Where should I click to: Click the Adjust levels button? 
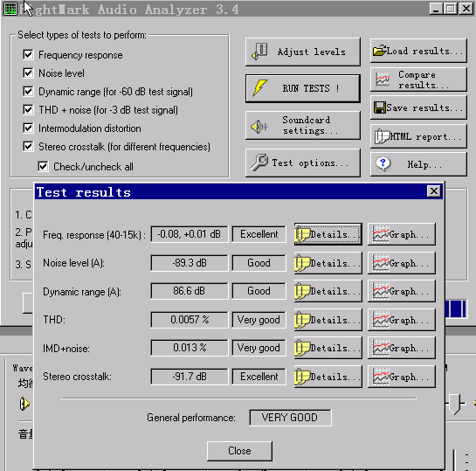(303, 52)
